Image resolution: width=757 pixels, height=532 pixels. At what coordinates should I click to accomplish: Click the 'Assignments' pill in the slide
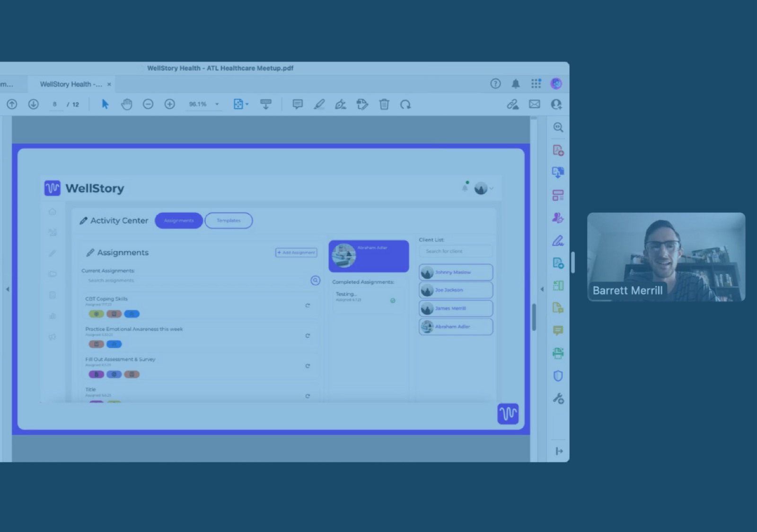(179, 220)
